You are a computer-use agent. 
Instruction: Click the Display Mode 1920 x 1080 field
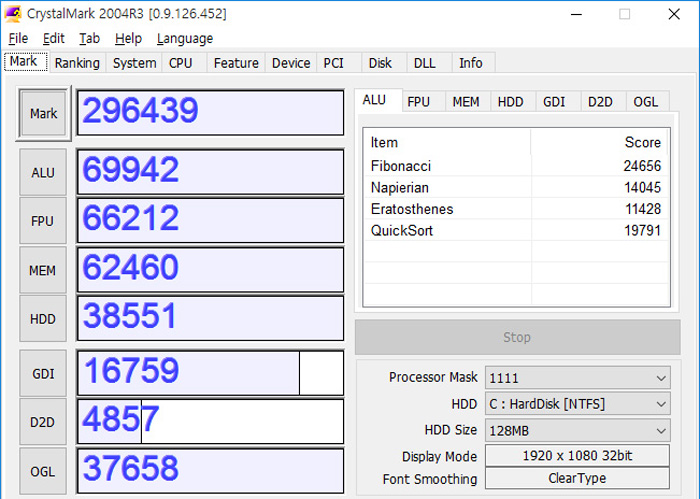pos(577,455)
